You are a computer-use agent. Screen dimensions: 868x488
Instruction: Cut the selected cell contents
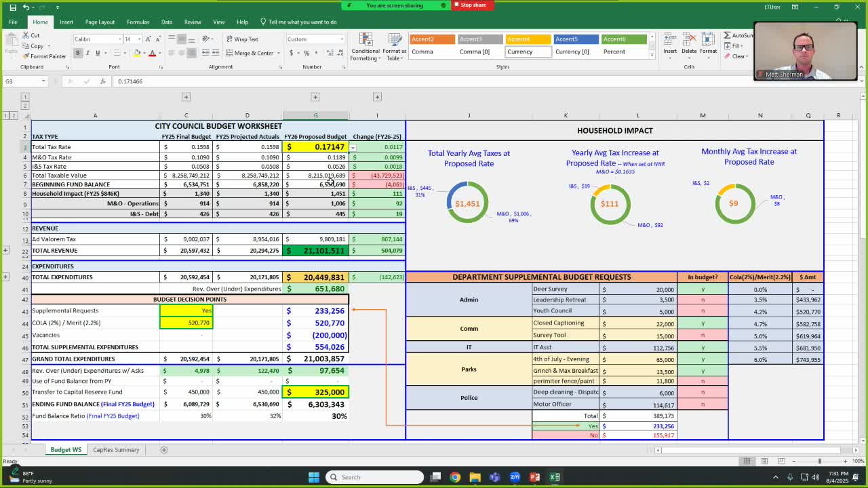coord(31,35)
